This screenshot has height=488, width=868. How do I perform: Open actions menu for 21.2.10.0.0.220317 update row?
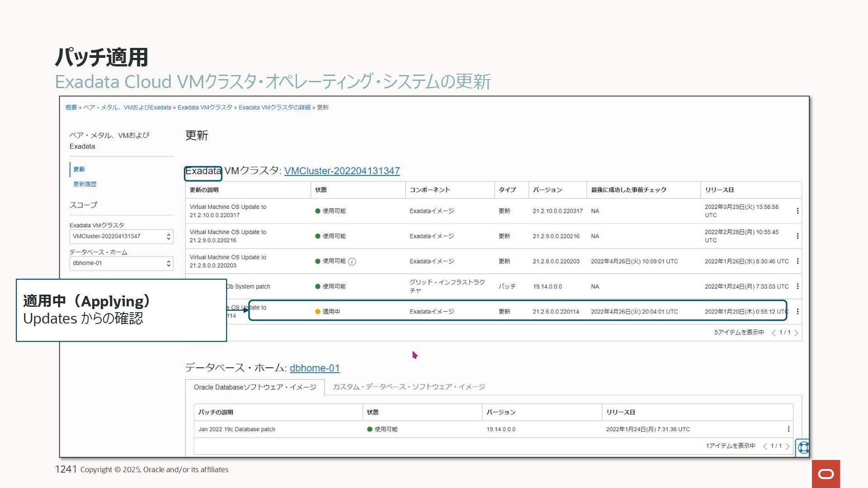click(797, 211)
